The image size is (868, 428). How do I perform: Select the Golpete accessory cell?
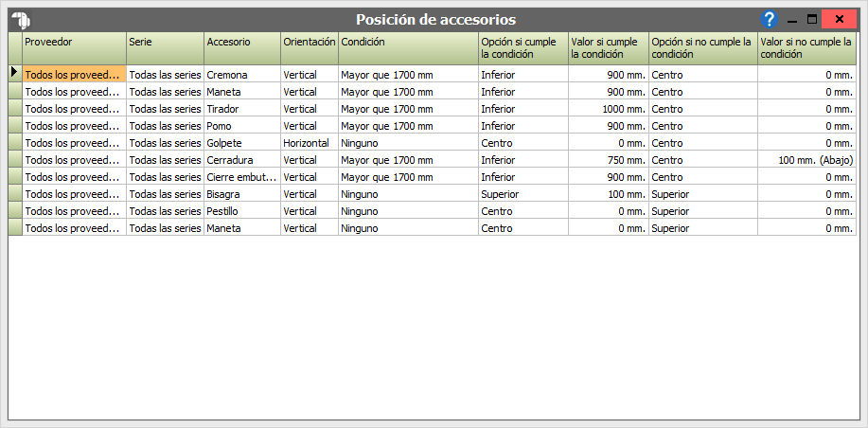point(242,143)
